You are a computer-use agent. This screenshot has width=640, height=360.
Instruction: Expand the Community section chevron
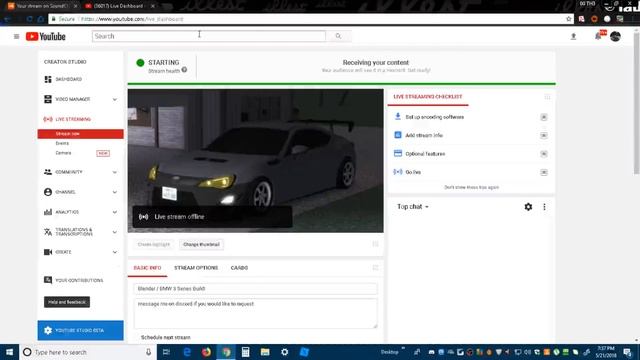[115, 172]
